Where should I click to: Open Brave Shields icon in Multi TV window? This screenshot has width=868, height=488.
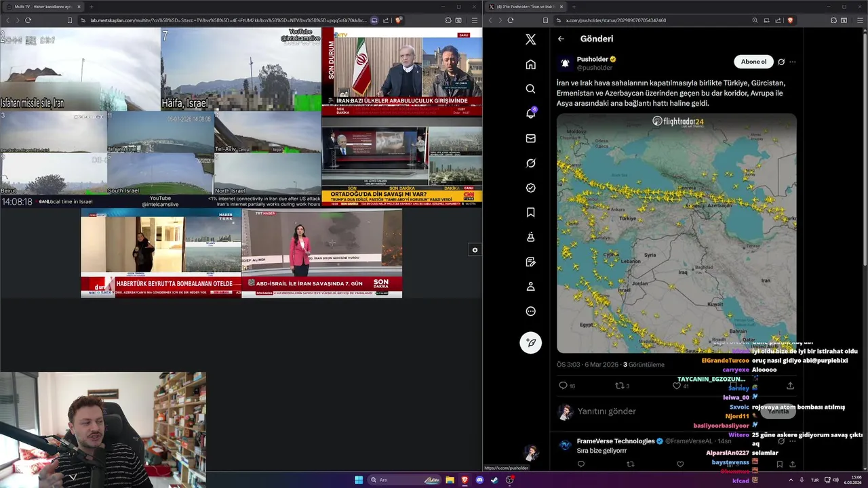(x=398, y=20)
